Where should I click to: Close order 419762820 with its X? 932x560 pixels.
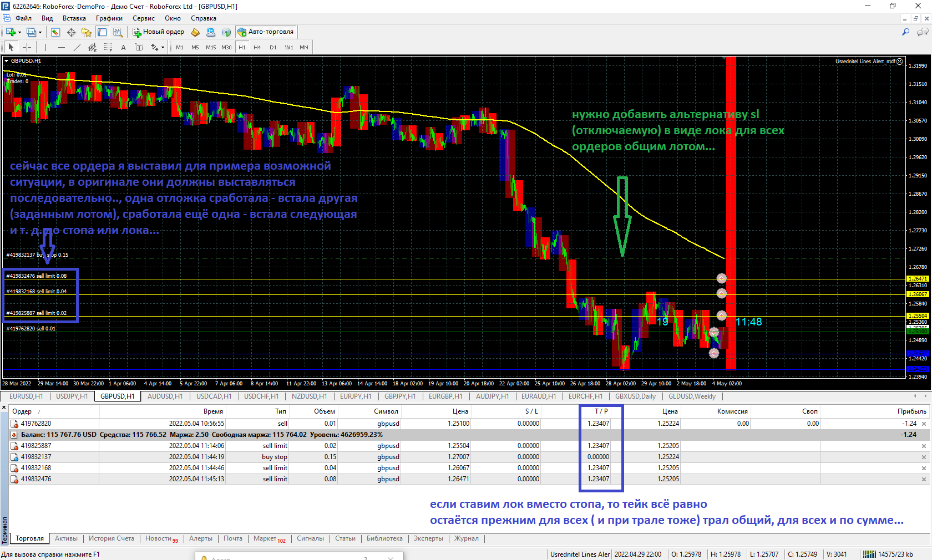[x=924, y=424]
